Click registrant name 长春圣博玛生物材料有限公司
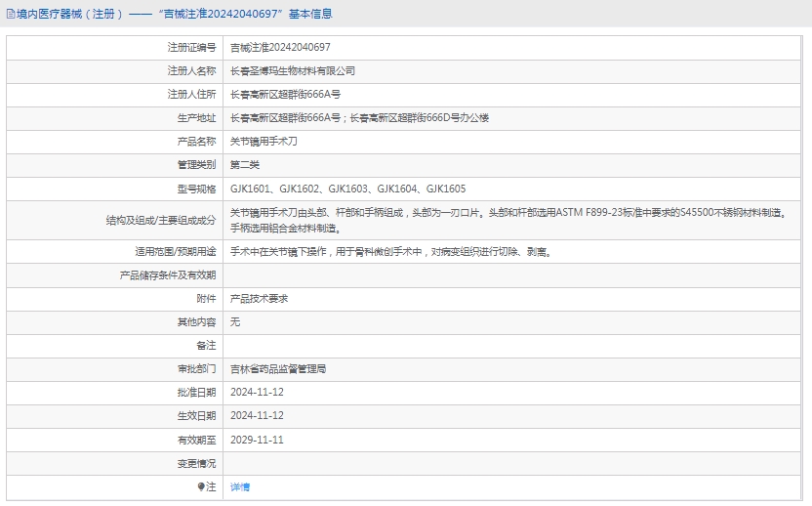 click(x=292, y=71)
